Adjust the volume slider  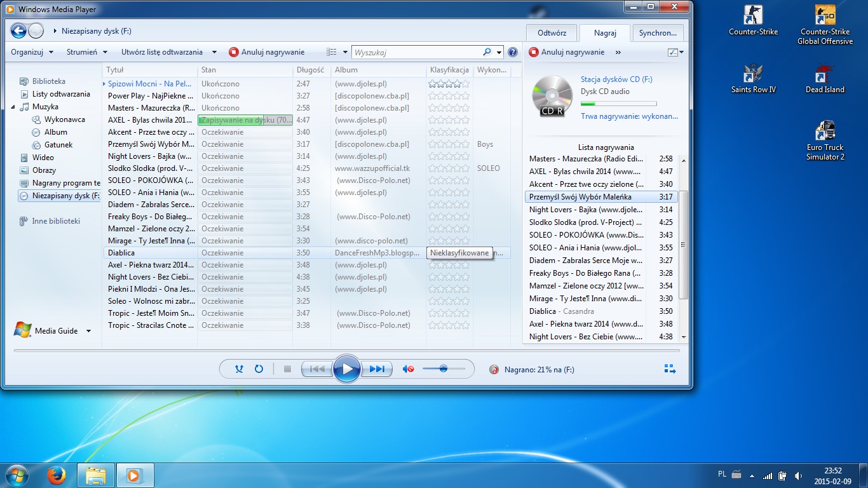[444, 369]
